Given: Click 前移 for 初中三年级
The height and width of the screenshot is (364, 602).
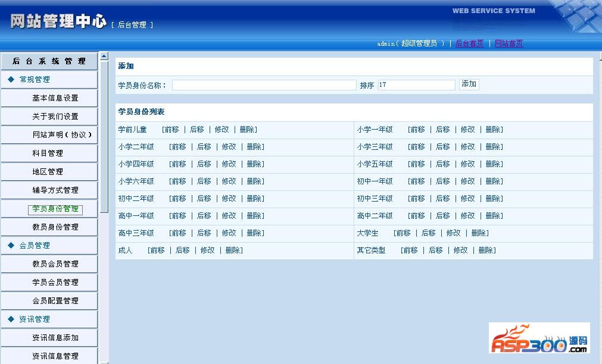Looking at the screenshot, I should point(418,199).
